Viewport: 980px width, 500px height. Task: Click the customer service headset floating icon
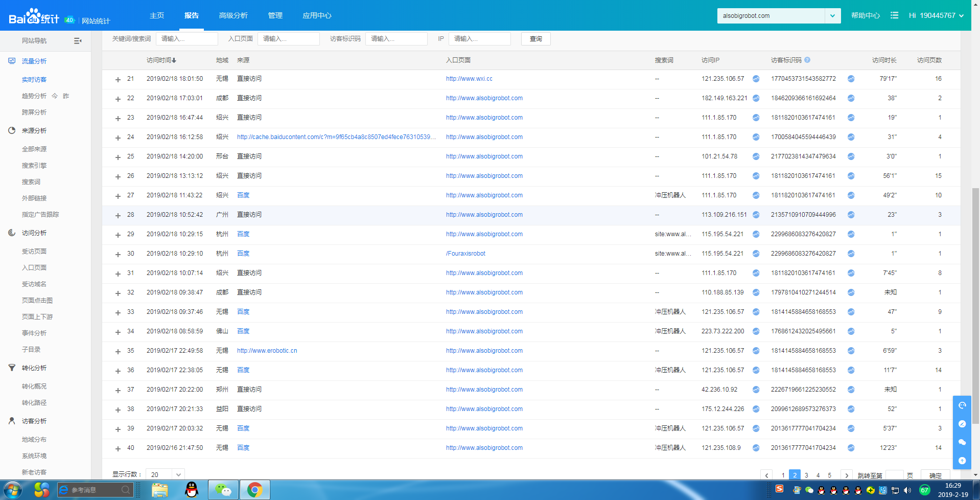click(x=962, y=405)
